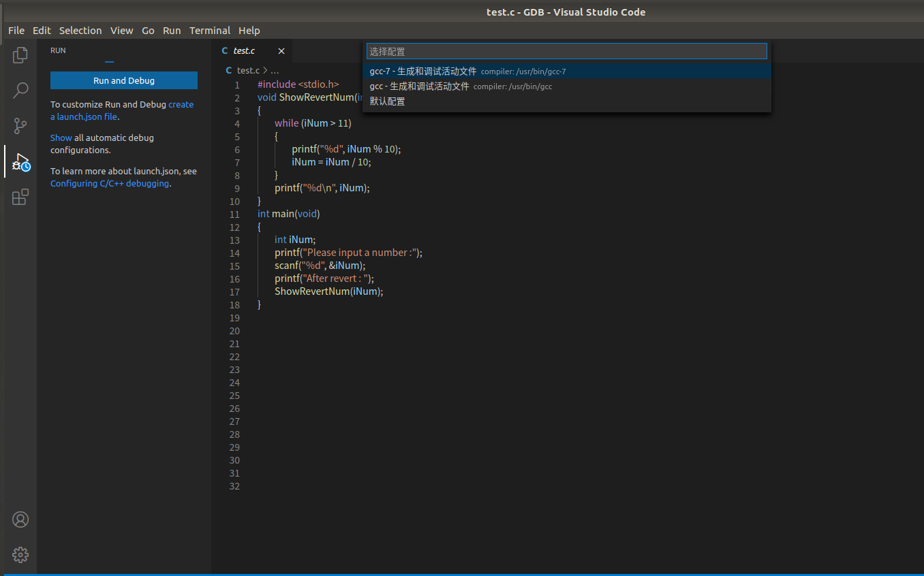
Task: Open the Extensions view icon
Action: click(20, 197)
